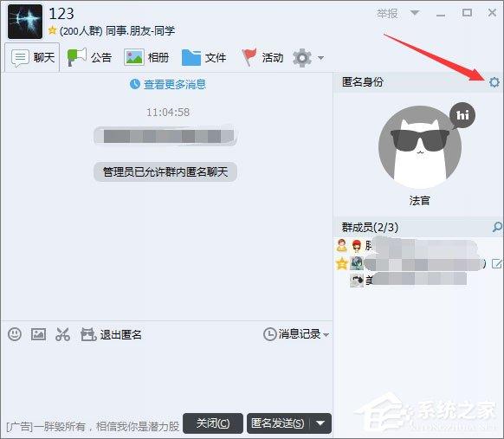504x439 pixels.
Task: Open the 活动 activities tab
Action: click(262, 58)
